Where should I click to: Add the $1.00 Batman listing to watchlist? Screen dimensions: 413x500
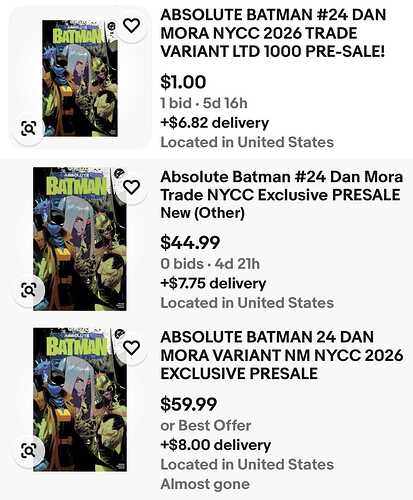131,26
